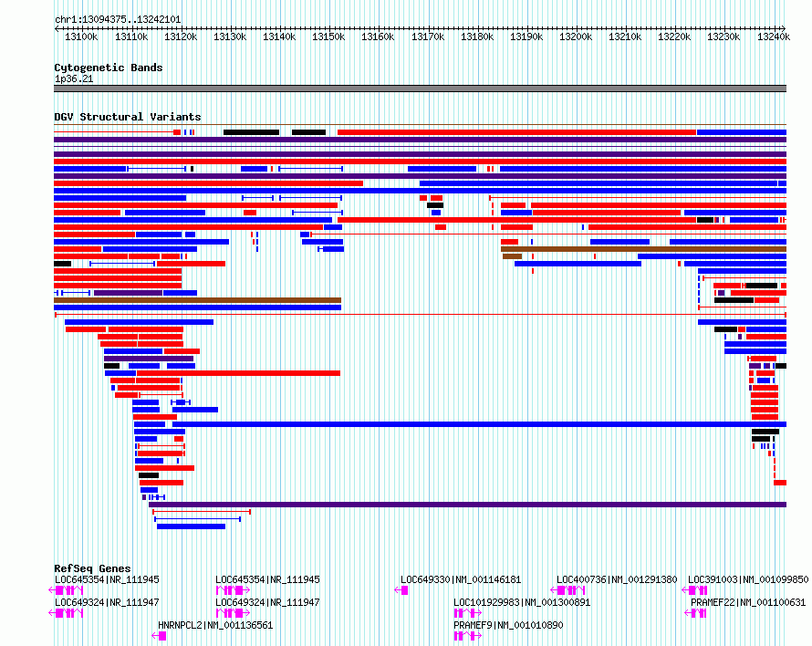Select the gray 1p36.21 cytogenetic band bar
This screenshot has width=812, height=646.
pos(420,89)
